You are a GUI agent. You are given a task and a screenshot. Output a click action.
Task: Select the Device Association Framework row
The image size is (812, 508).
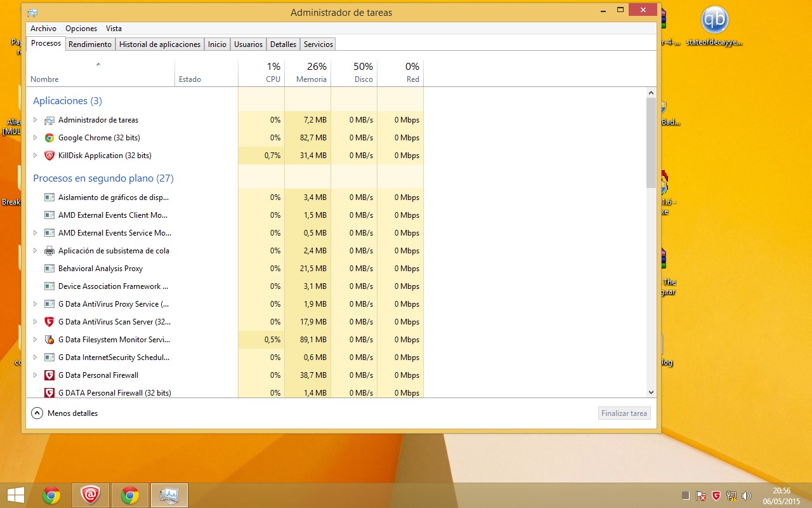[x=225, y=286]
